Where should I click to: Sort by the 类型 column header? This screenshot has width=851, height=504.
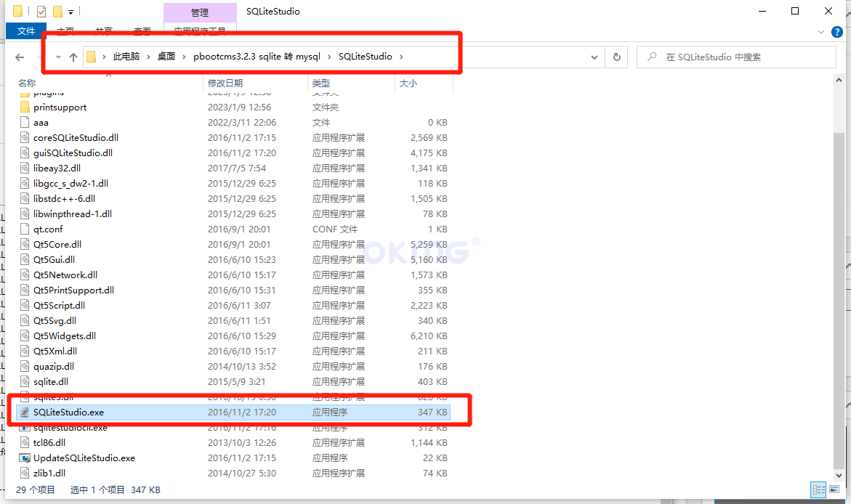(320, 83)
